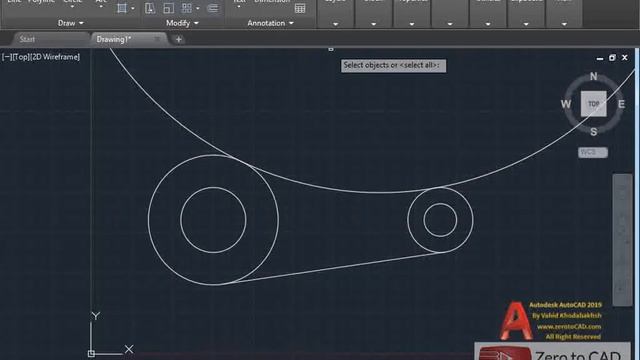The image size is (640, 360).
Task: Activate the Array tool in Modify panel
Action: 187,8
